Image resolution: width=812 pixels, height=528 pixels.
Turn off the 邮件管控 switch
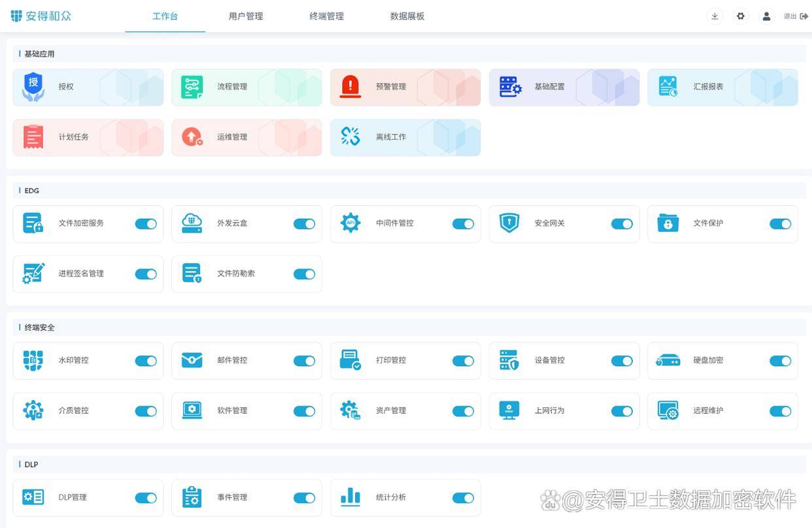pyautogui.click(x=305, y=361)
